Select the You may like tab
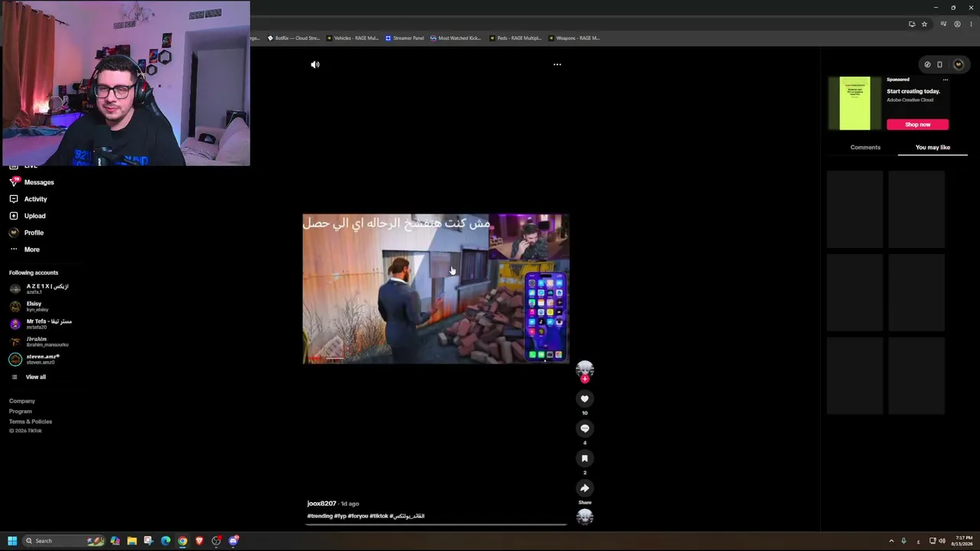Viewport: 980px width, 551px height. point(933,148)
